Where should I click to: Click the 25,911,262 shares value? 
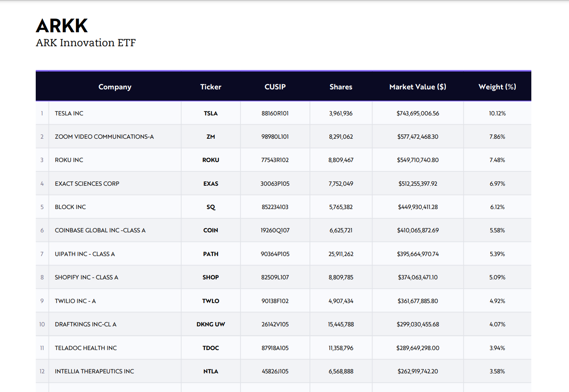click(x=341, y=254)
